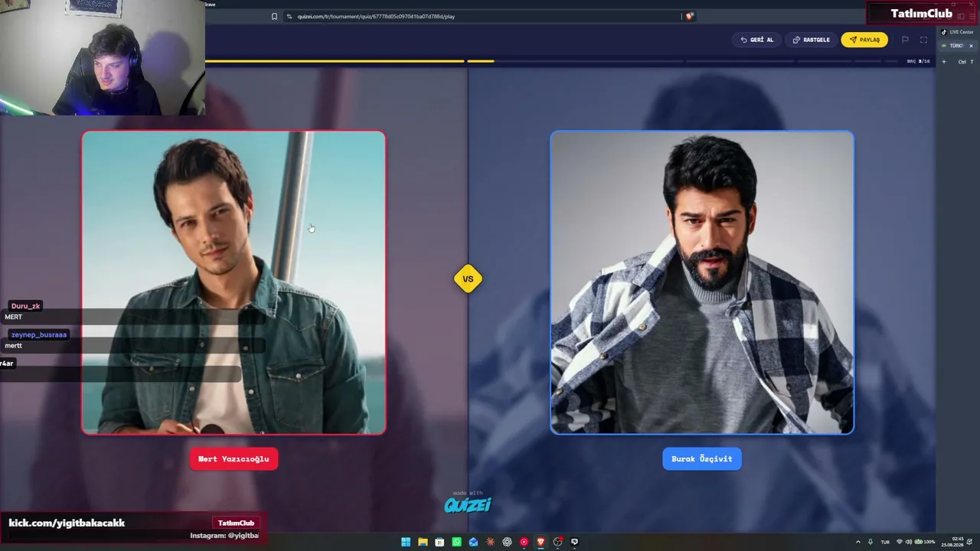Open the TikTok LIVE Center tab
Viewport: 980px width, 551px height.
tap(957, 32)
